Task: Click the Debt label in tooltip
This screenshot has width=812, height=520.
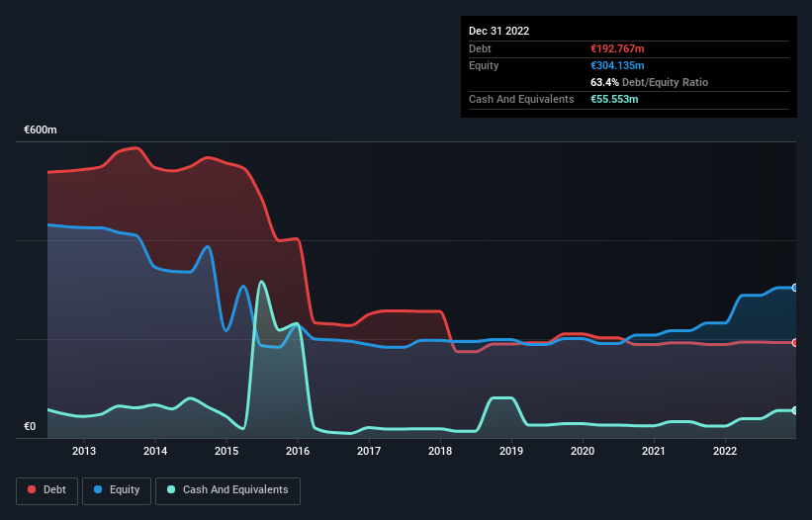Action: coord(480,48)
